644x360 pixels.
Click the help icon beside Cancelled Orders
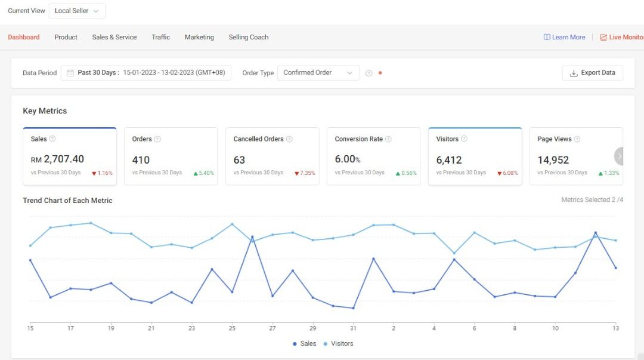[289, 139]
